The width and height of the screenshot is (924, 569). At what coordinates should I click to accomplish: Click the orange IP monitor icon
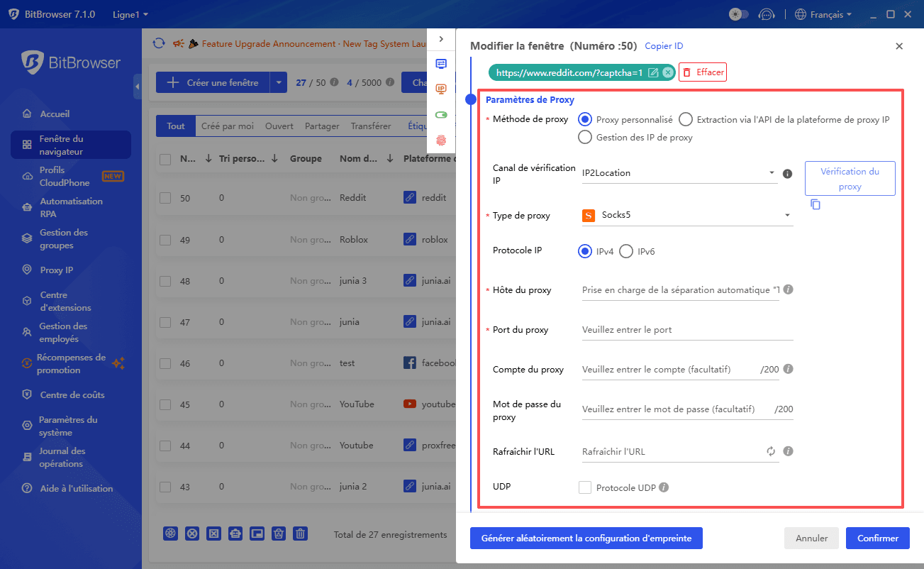point(441,89)
